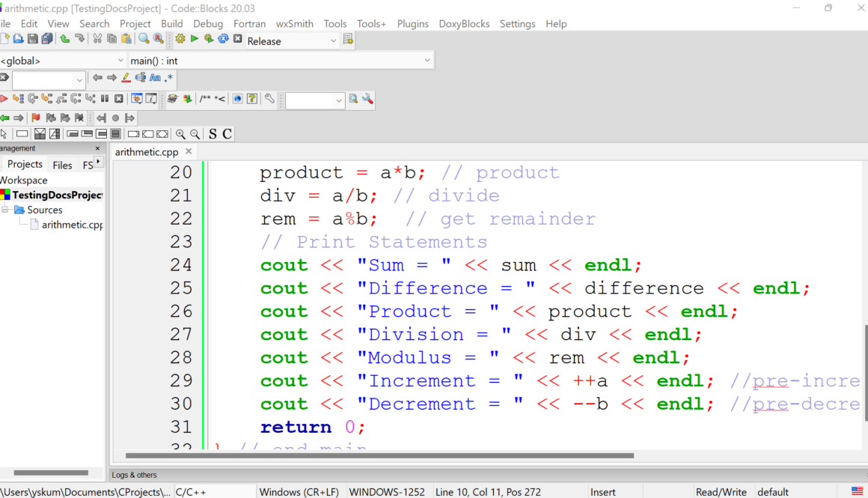Build the project using the gear icon

pyautogui.click(x=179, y=41)
